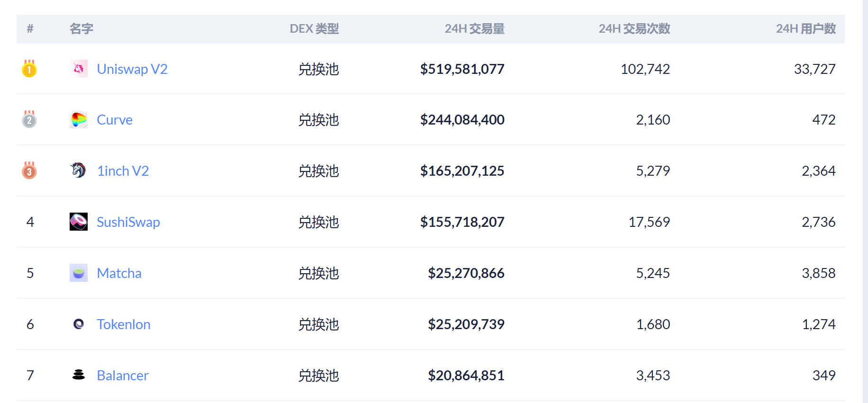Click the 2,736 users cell
Screen dimensions: 868x403
[819, 222]
